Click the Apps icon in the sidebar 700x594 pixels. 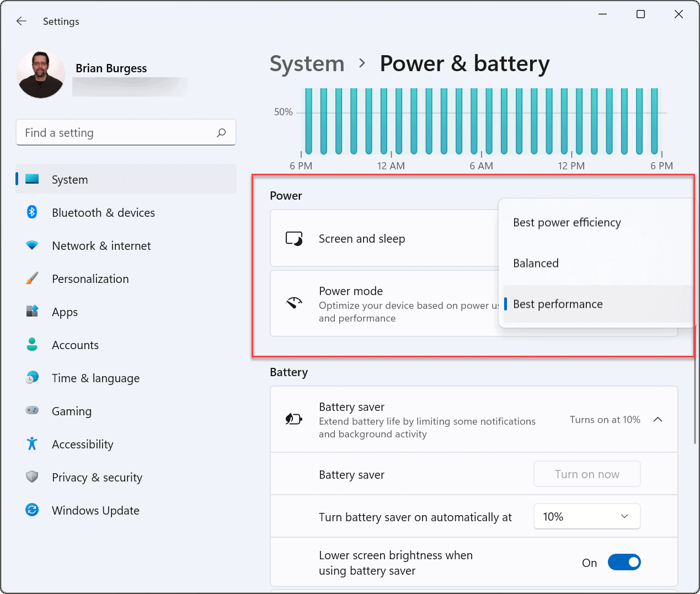point(32,312)
